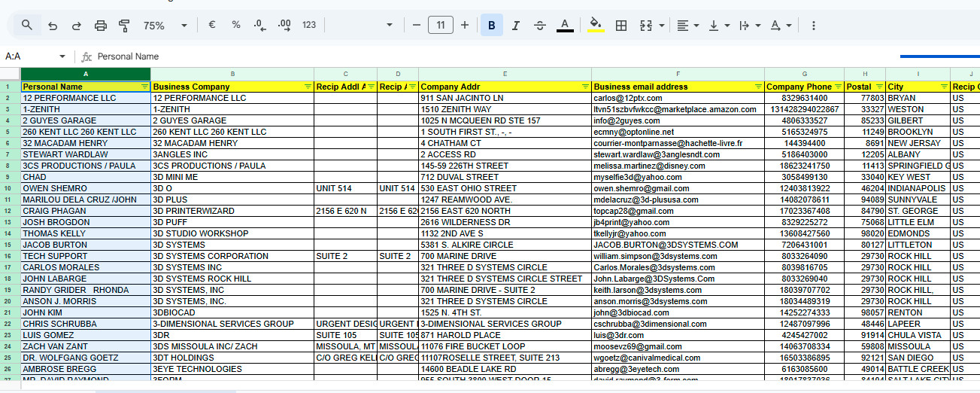Viewport: 980px width, 393px height.
Task: Select phone number 8329631400
Action: point(804,98)
